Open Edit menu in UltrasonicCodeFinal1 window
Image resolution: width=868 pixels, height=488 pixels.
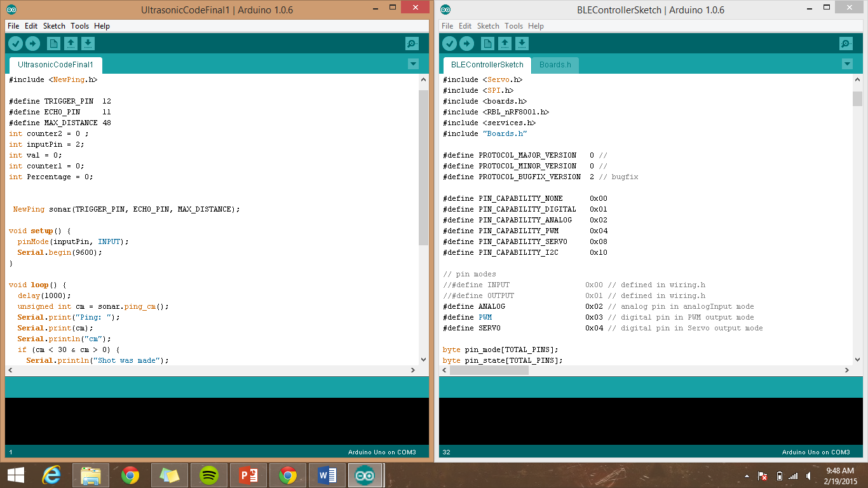[x=31, y=26]
